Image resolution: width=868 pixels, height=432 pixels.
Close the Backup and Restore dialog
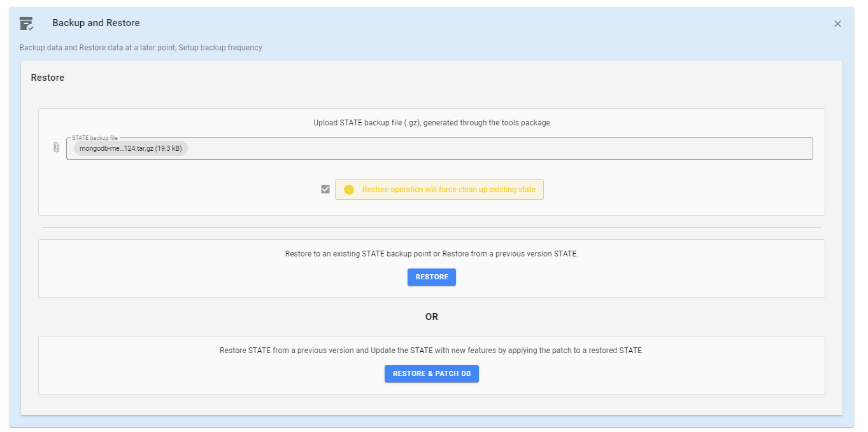tap(837, 24)
